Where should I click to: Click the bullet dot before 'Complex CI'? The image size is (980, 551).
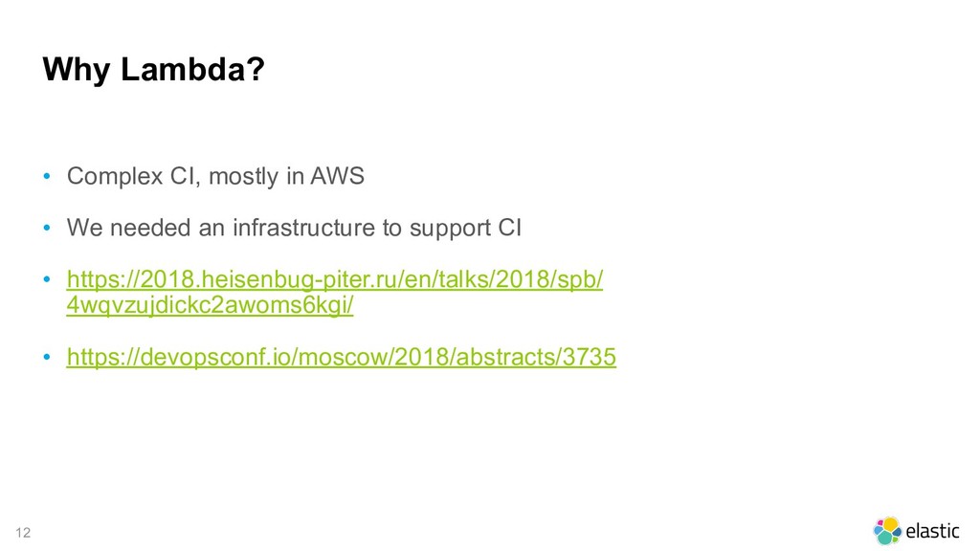pyautogui.click(x=47, y=176)
